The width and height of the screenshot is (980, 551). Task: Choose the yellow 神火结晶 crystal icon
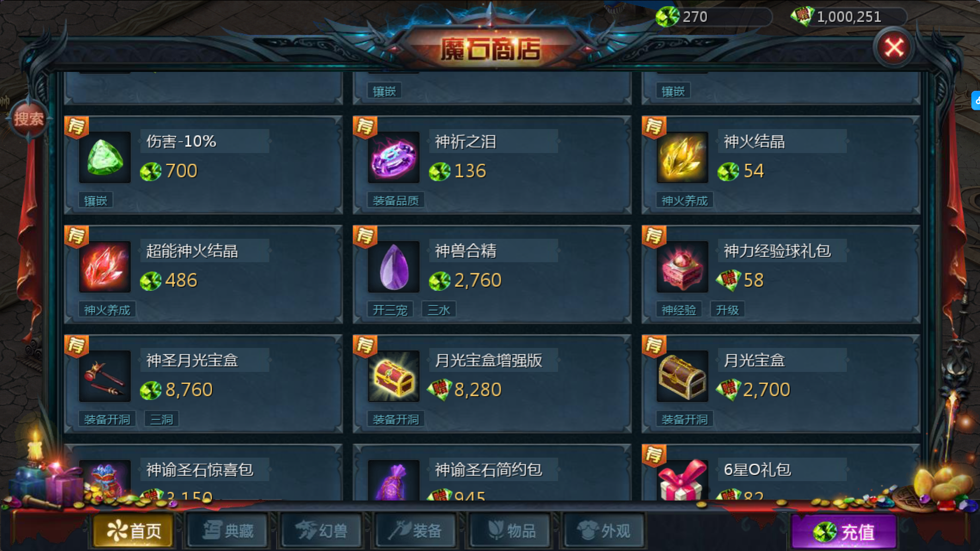(x=682, y=157)
